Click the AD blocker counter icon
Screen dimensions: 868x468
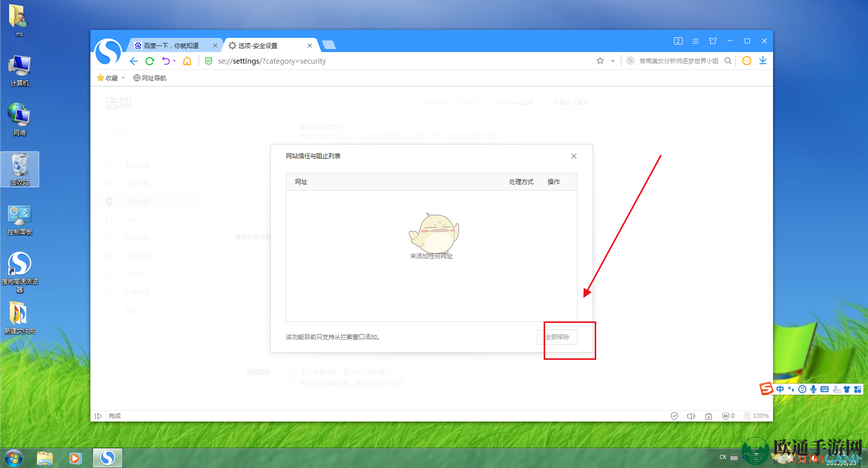729,416
